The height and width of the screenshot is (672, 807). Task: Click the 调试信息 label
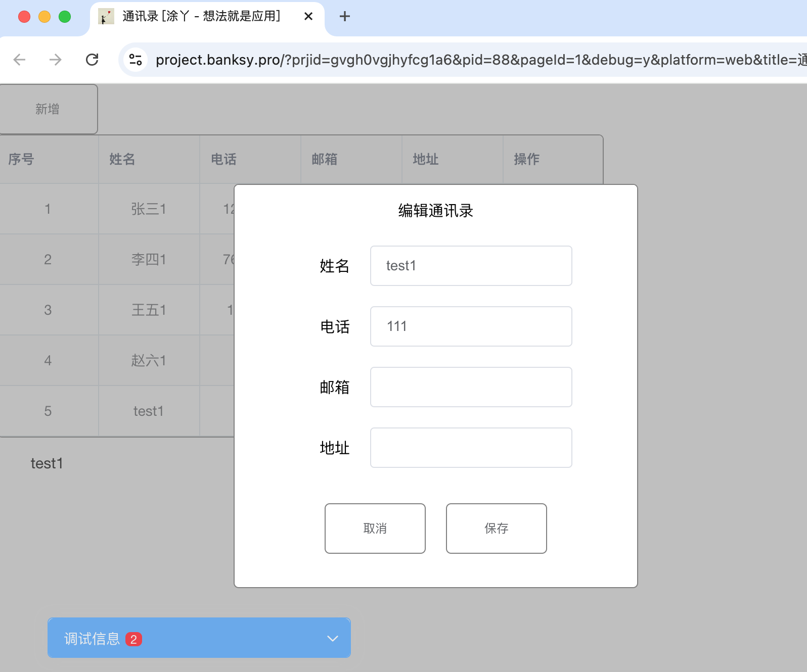92,639
